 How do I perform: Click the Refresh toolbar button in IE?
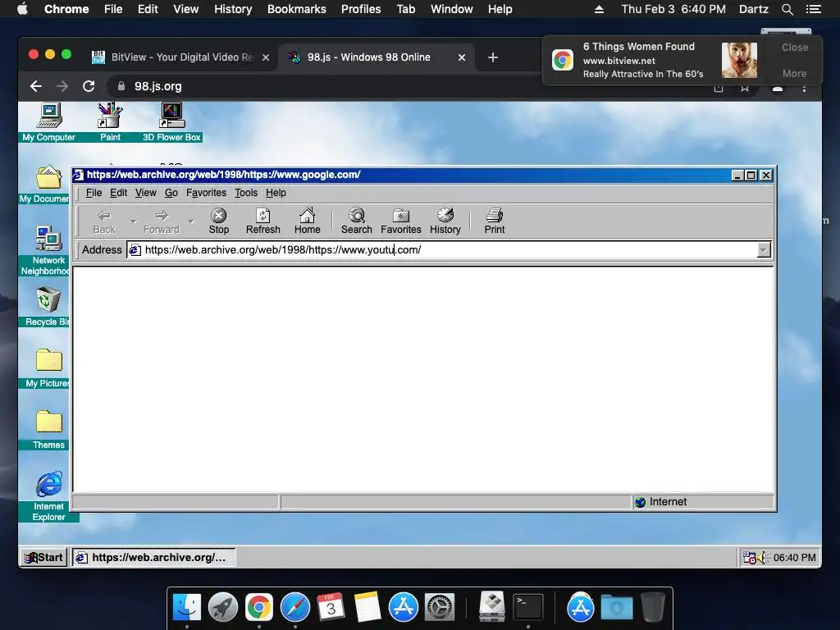point(263,221)
